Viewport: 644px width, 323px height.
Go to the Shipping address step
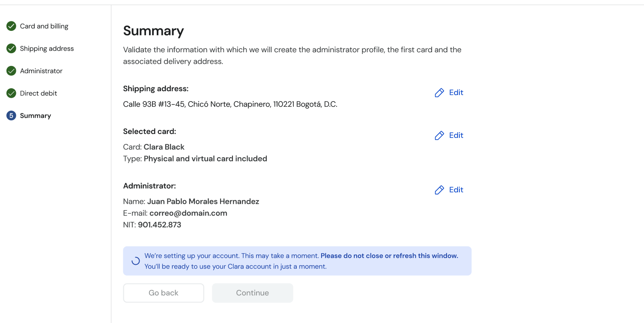[x=47, y=48]
